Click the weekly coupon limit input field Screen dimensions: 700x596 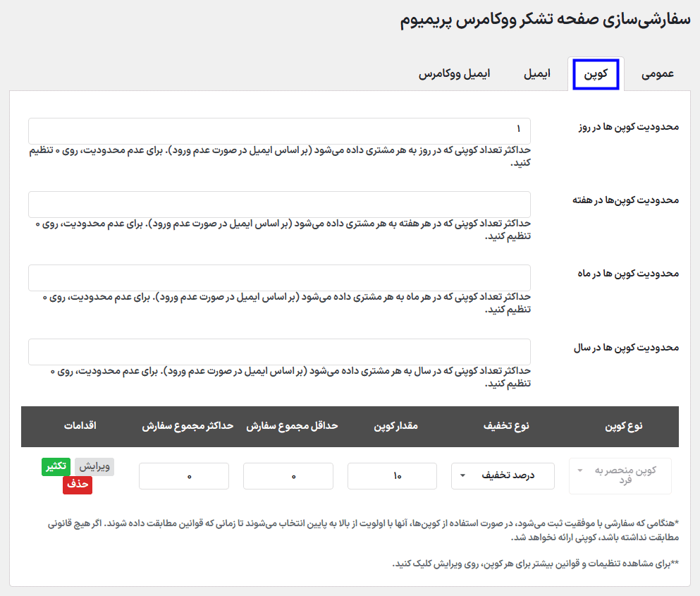tap(279, 204)
